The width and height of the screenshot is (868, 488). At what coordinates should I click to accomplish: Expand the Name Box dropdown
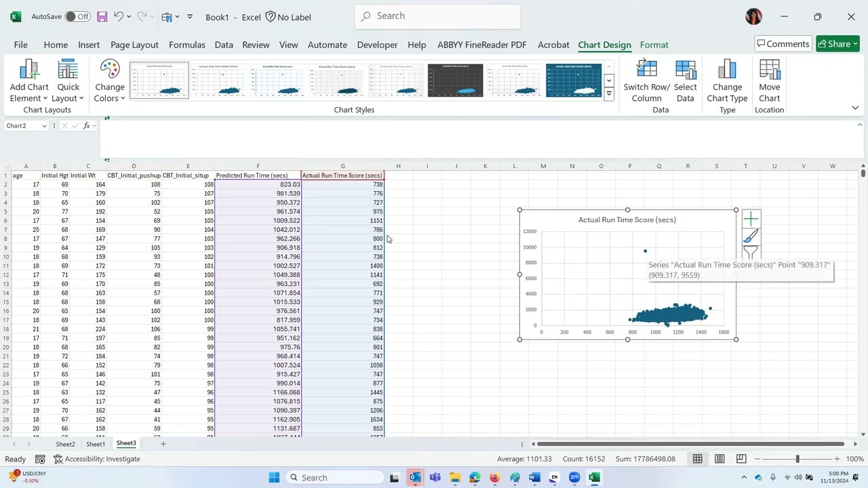coord(45,126)
